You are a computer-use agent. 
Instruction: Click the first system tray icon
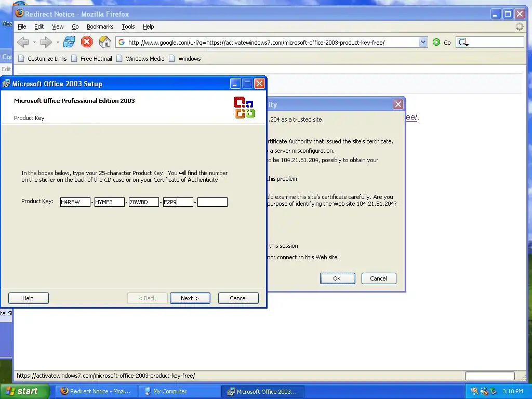point(474,391)
